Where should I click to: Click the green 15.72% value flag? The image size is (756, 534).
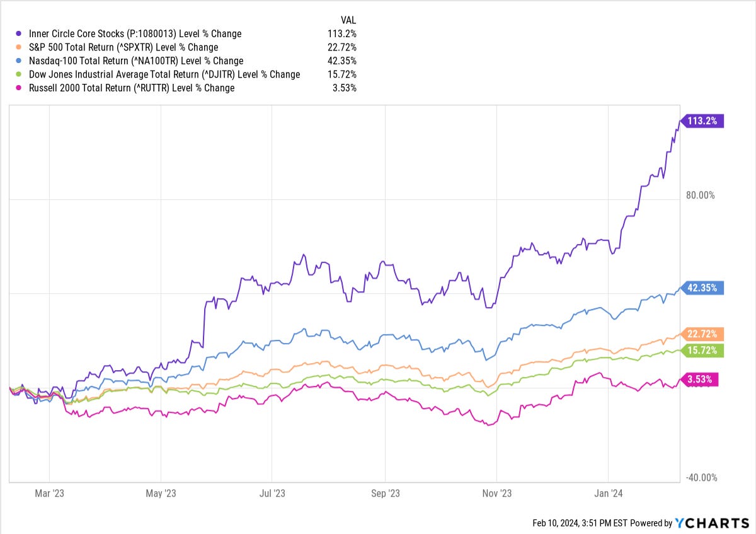pos(702,351)
